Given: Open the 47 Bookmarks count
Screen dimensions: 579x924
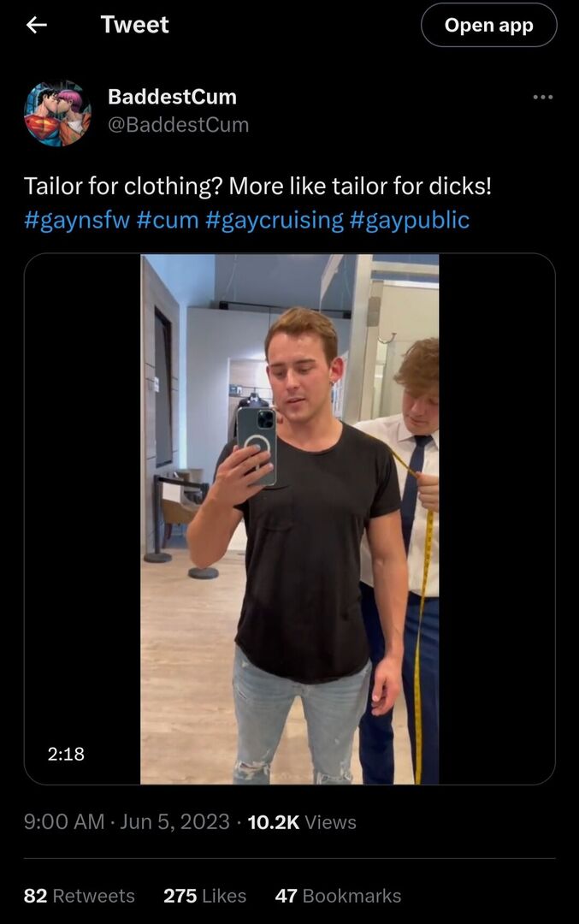Looking at the screenshot, I should pyautogui.click(x=338, y=896).
